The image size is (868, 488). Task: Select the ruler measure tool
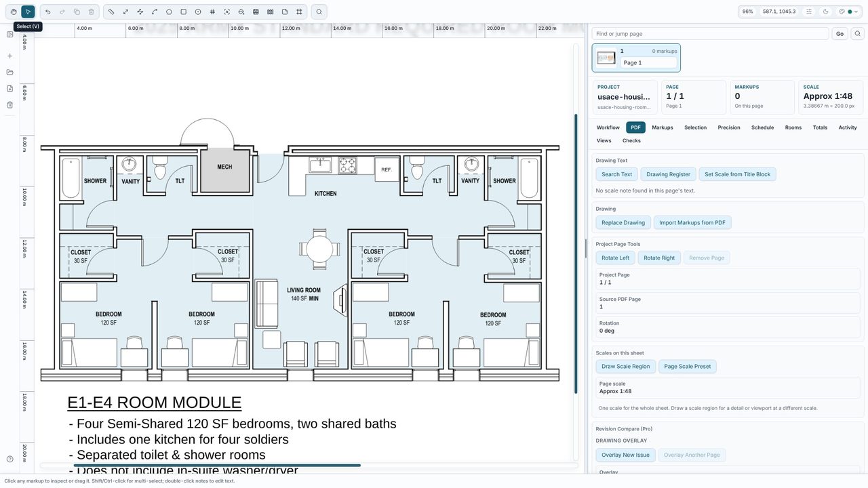[111, 12]
